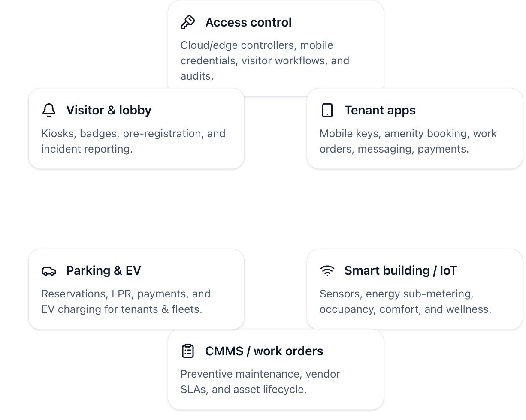Open the Tenant apps heading

(380, 110)
